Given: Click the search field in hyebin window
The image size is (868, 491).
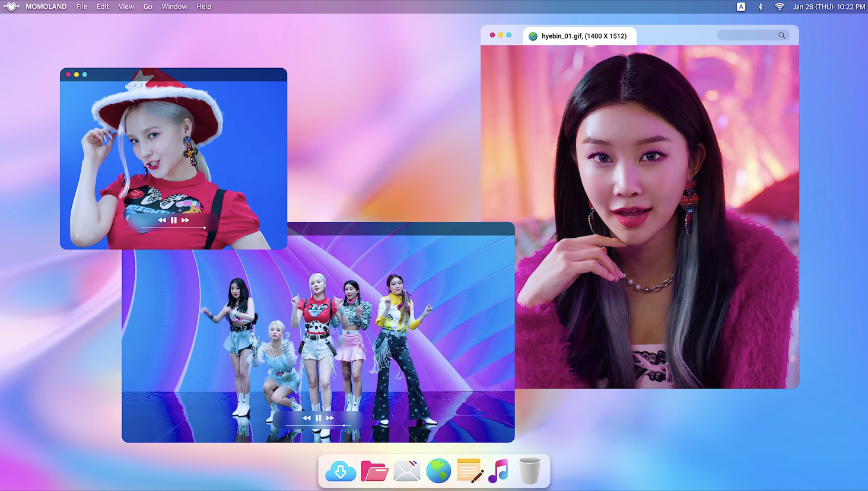Looking at the screenshot, I should point(753,36).
